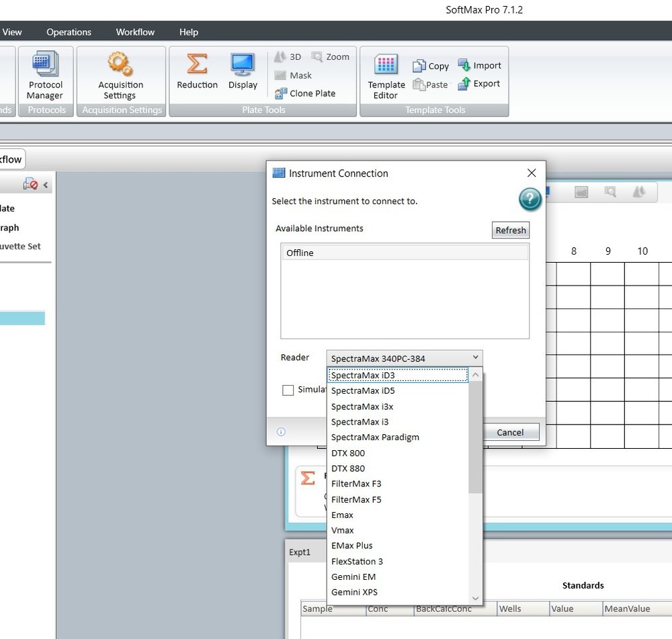Choose DTX 800 reader
The image size is (672, 639).
coord(398,453)
